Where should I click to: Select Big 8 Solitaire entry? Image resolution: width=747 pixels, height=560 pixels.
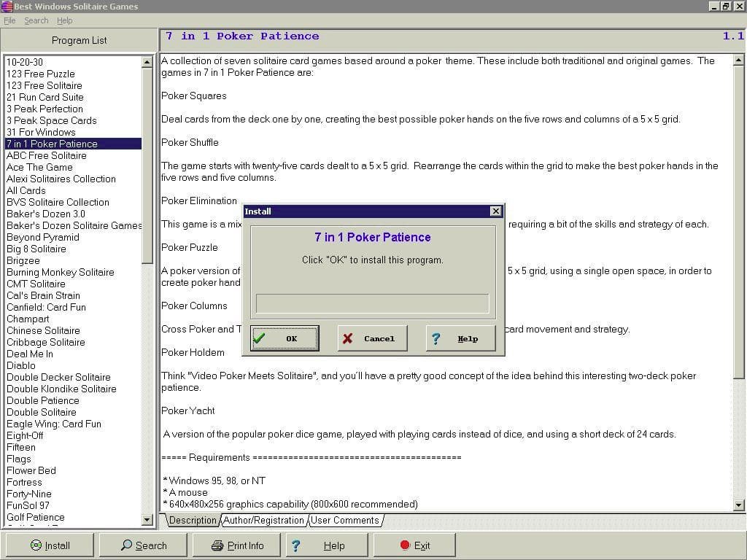point(74,249)
